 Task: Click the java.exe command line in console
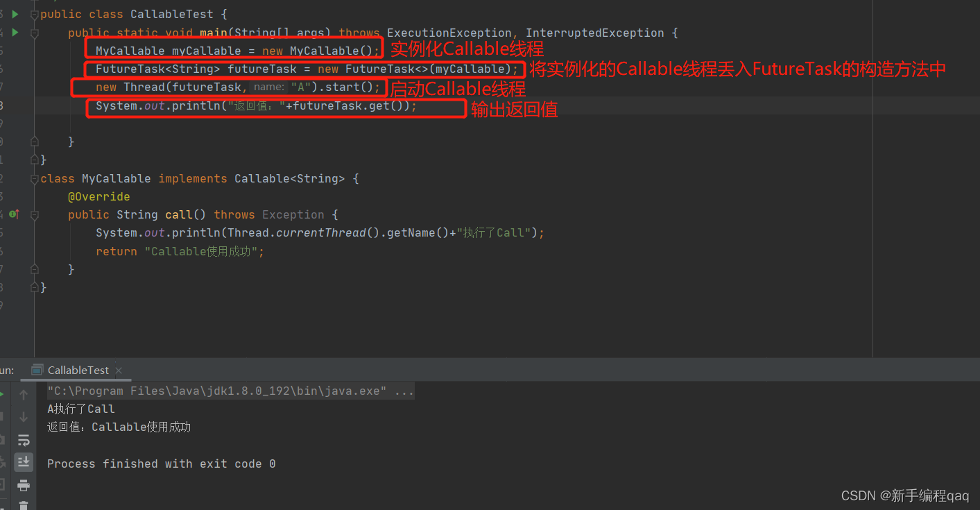pos(230,391)
